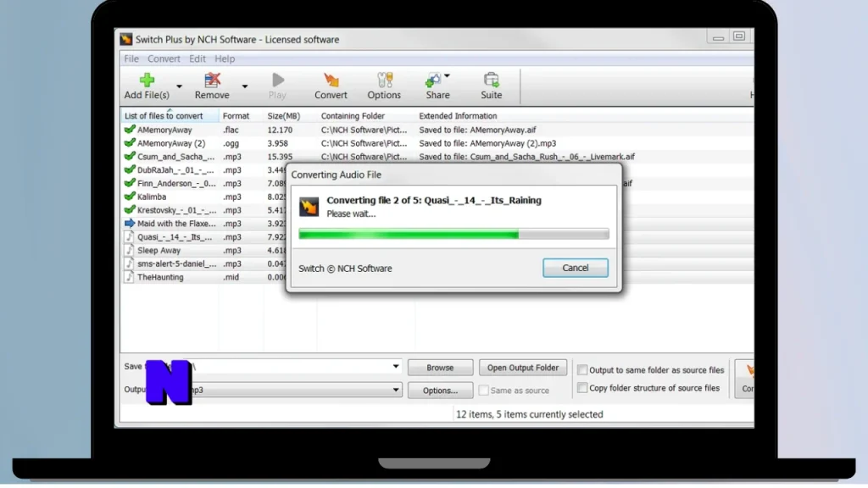This screenshot has width=868, height=488.
Task: Click the Share toolbar icon
Action: point(433,80)
